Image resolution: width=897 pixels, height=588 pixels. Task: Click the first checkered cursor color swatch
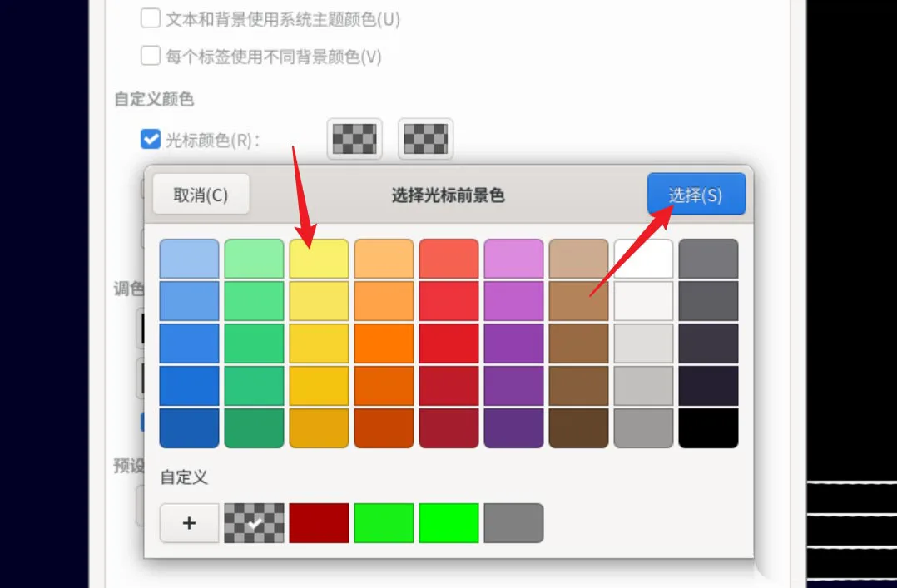pyautogui.click(x=353, y=139)
